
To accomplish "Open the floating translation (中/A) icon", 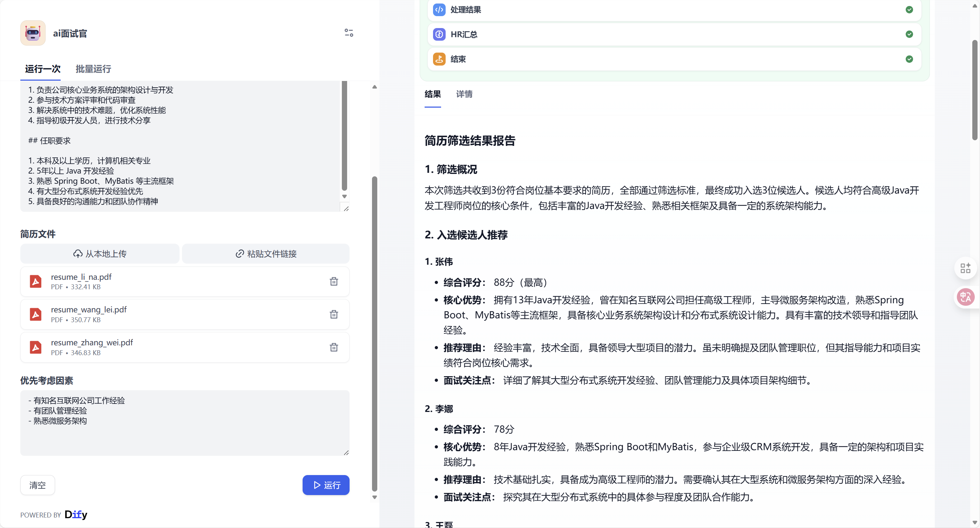I will 966,297.
